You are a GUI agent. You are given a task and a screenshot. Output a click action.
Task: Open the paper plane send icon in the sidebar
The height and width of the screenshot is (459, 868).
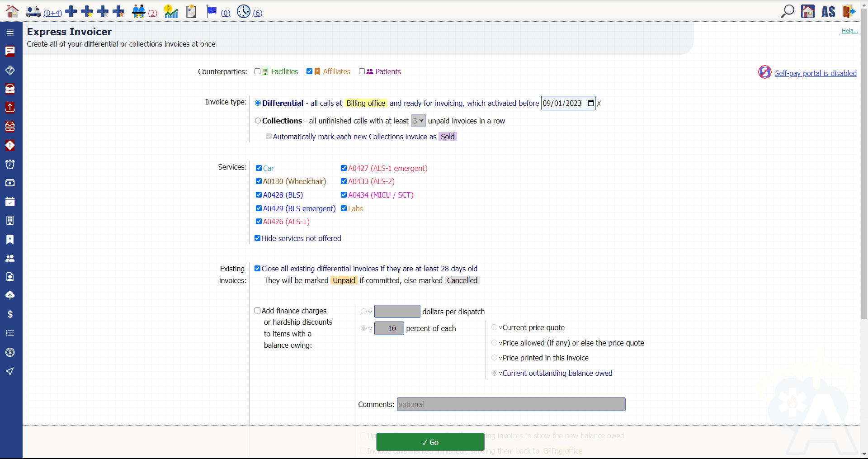9,371
